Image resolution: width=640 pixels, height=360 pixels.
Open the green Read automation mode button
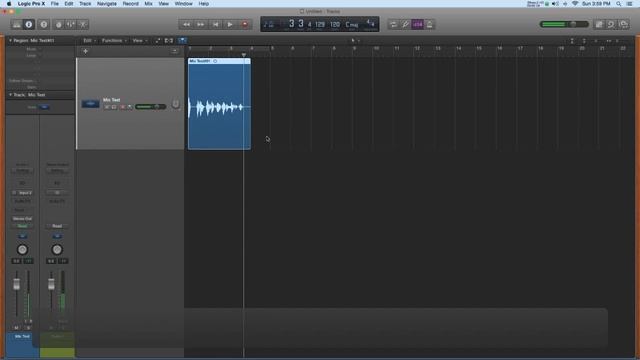pos(22,226)
